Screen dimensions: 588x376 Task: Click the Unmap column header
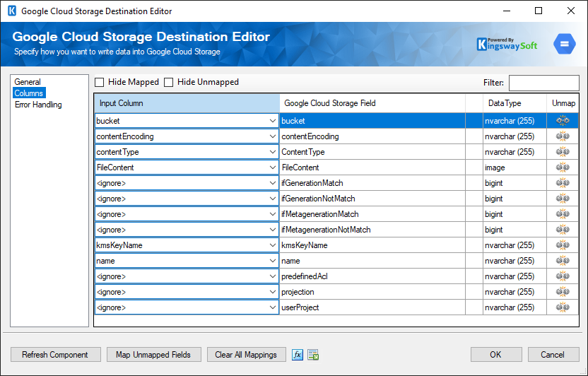[x=563, y=103]
